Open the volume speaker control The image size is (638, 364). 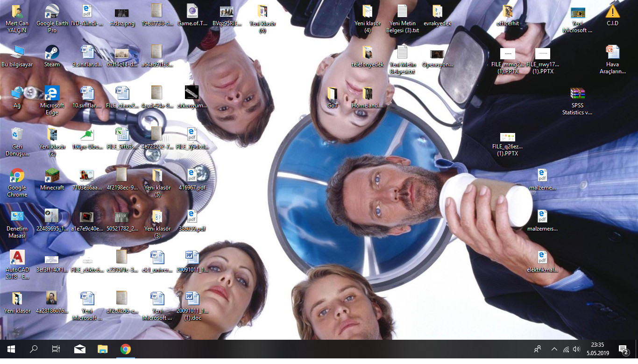point(576,349)
